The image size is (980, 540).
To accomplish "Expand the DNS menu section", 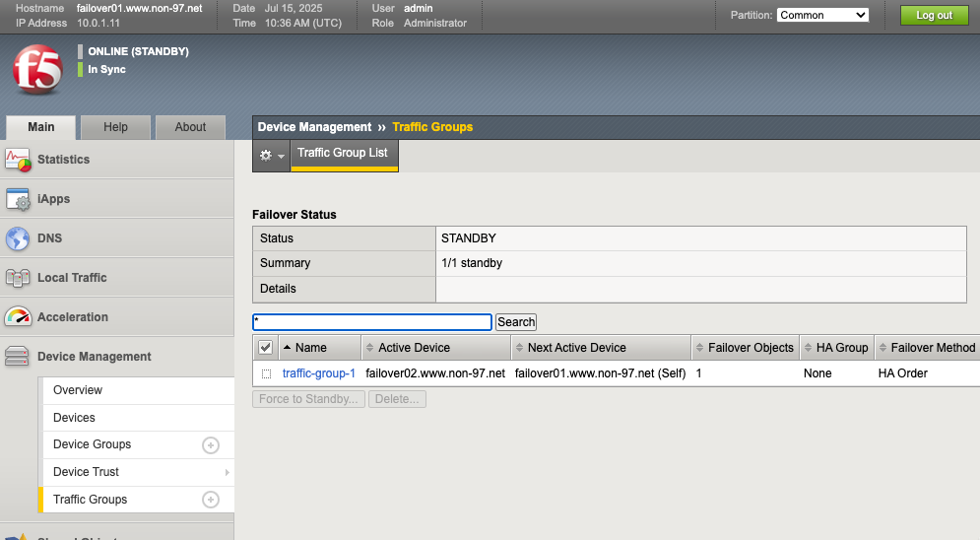I will (117, 238).
